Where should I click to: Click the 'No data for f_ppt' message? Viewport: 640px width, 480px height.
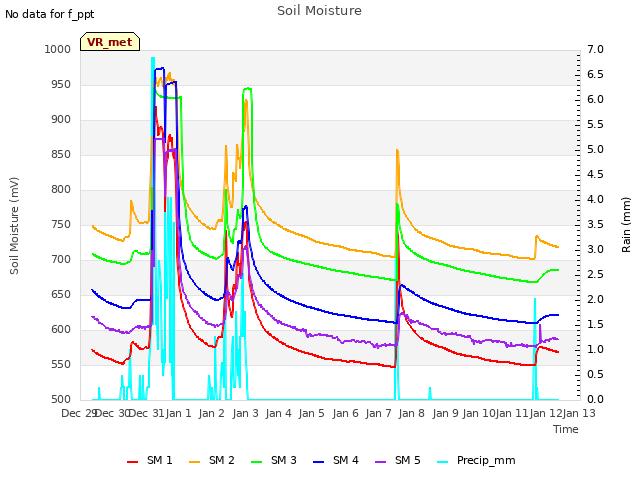click(49, 14)
